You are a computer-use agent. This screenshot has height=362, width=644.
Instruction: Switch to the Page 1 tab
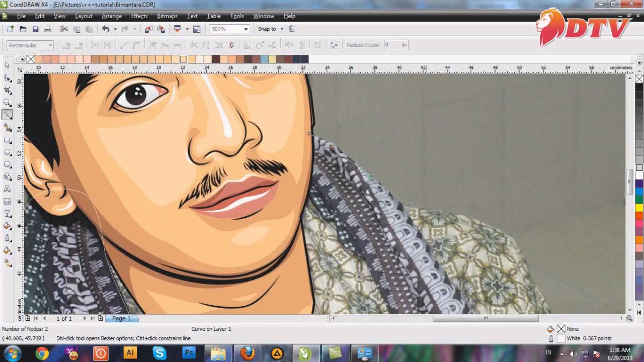tap(121, 318)
